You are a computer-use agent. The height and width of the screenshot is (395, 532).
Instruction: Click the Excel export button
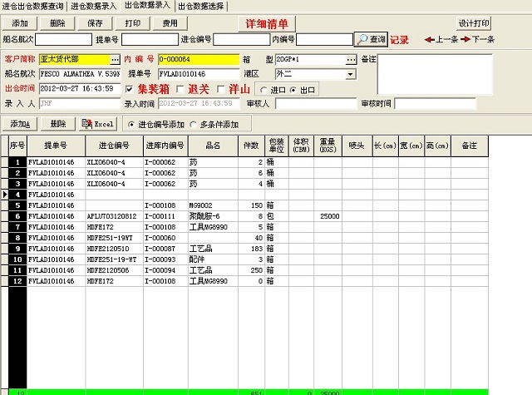pos(97,124)
